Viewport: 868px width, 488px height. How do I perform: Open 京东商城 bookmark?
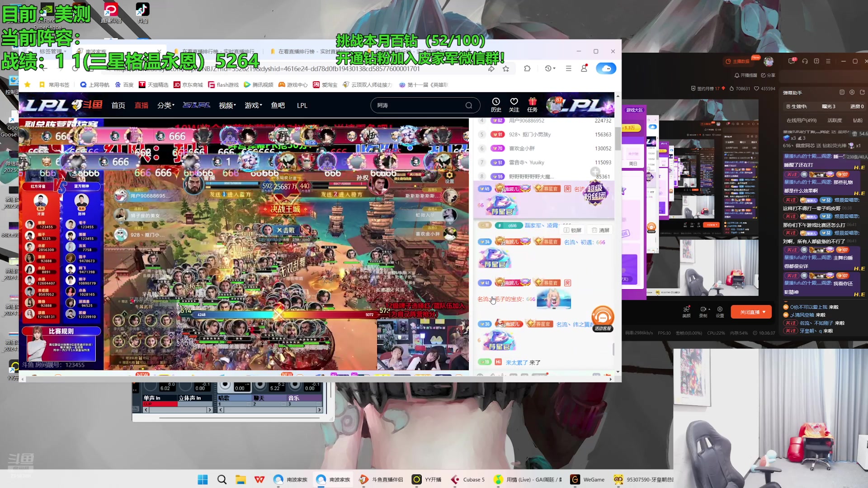pos(188,84)
